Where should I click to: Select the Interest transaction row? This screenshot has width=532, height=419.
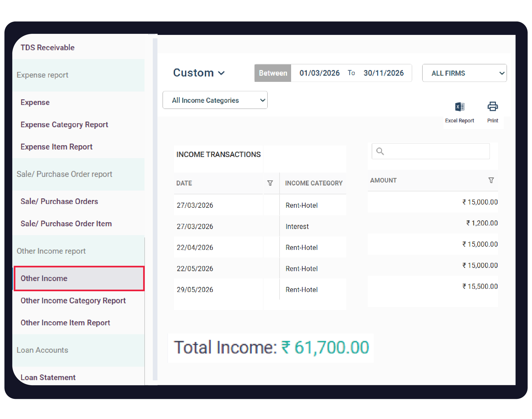point(297,226)
